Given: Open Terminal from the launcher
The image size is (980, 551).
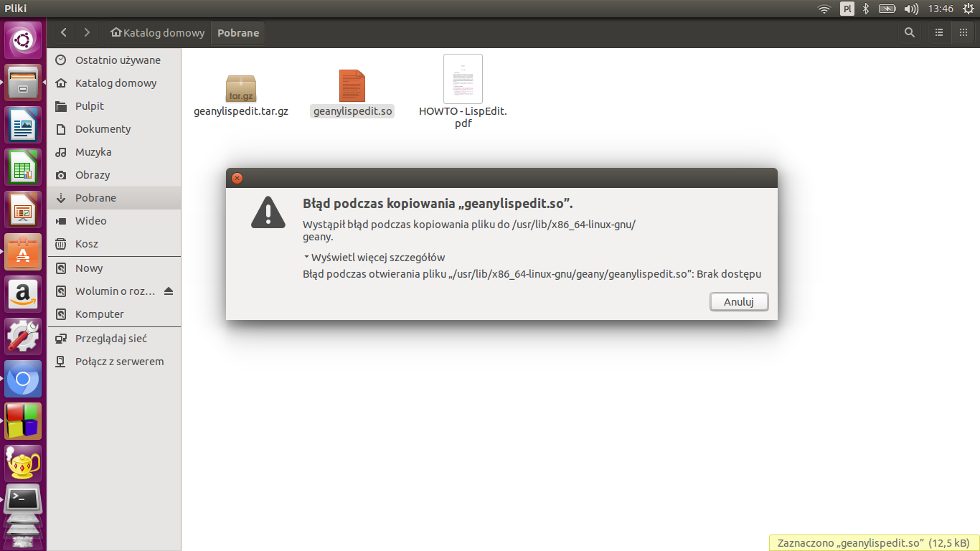Looking at the screenshot, I should (23, 500).
